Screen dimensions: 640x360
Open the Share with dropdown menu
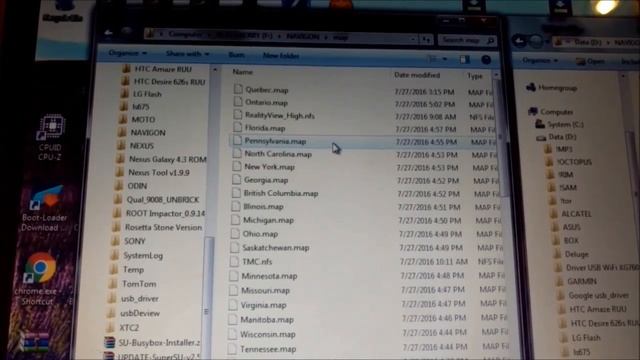tap(187, 54)
